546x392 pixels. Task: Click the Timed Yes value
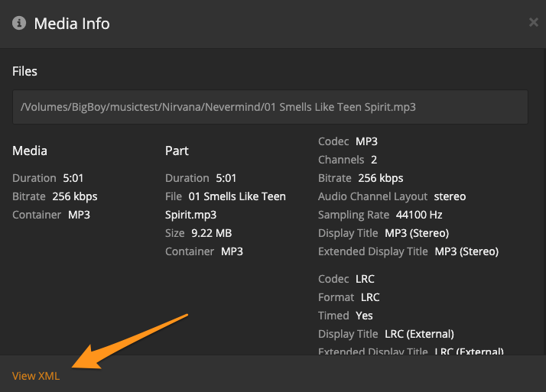pos(363,316)
